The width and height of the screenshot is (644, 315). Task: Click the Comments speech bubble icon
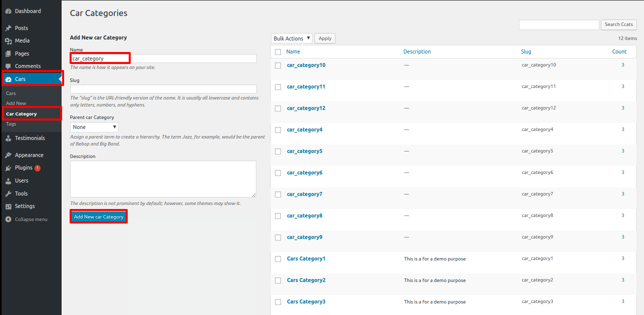pyautogui.click(x=8, y=66)
